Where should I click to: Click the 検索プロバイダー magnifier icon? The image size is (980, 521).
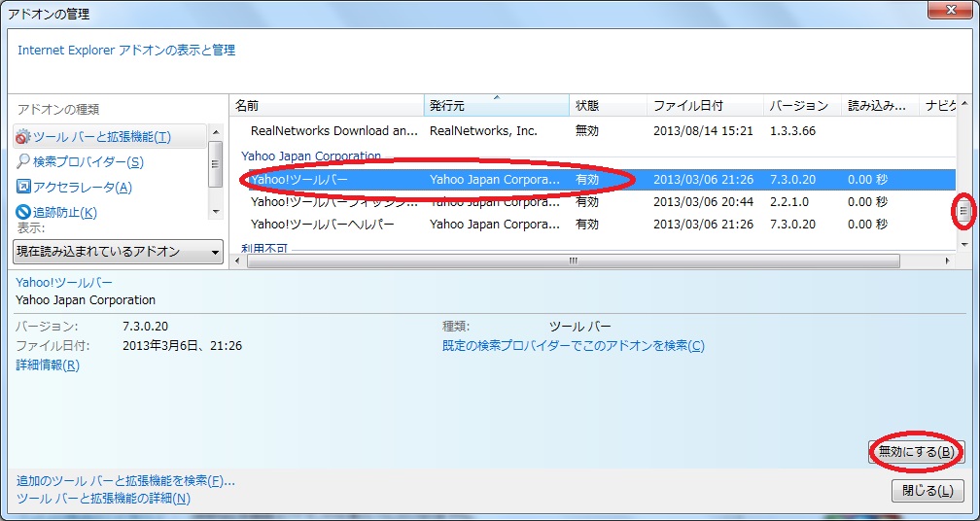[x=23, y=162]
